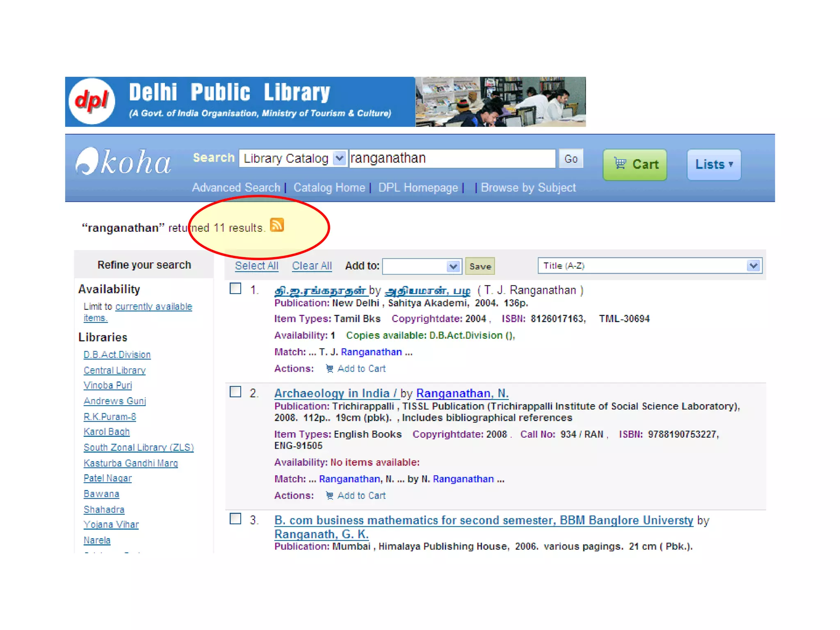The height and width of the screenshot is (630, 840).
Task: Open the Lists menu
Action: 714,164
